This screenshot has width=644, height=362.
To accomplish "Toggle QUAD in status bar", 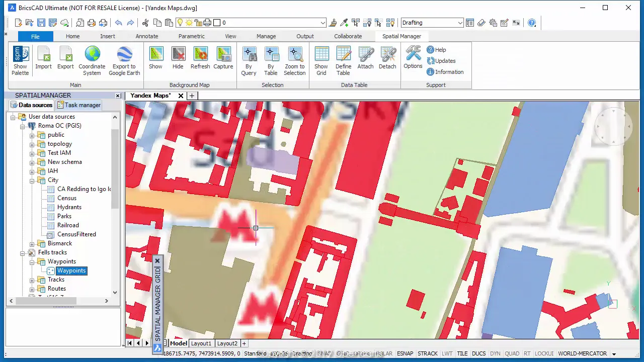I will tap(512, 353).
